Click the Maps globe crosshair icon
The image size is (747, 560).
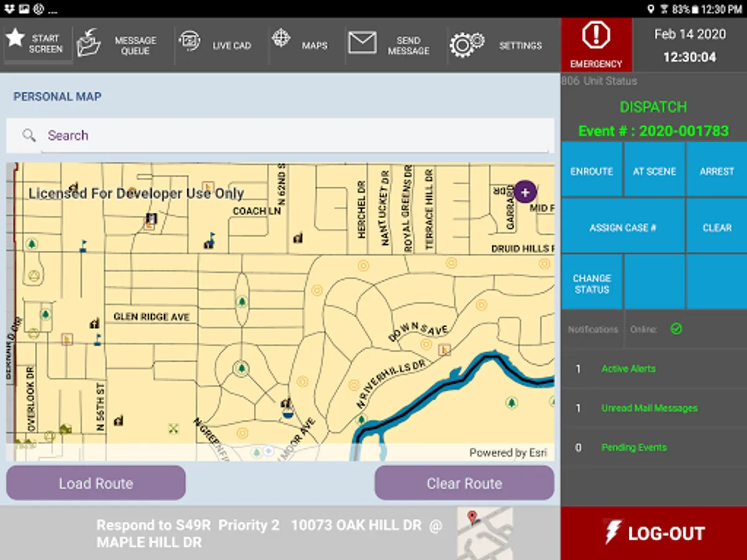tap(281, 38)
